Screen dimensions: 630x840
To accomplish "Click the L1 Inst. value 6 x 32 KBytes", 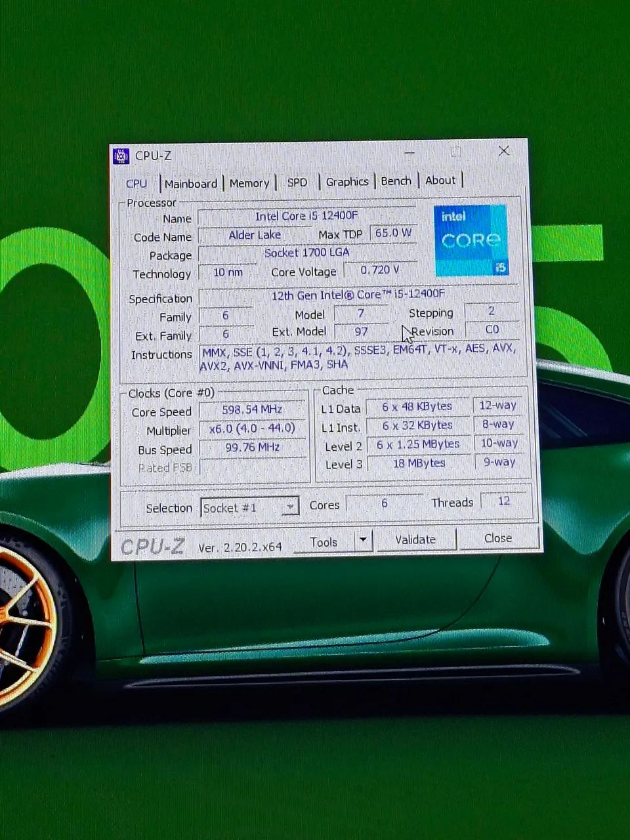I will click(x=417, y=425).
